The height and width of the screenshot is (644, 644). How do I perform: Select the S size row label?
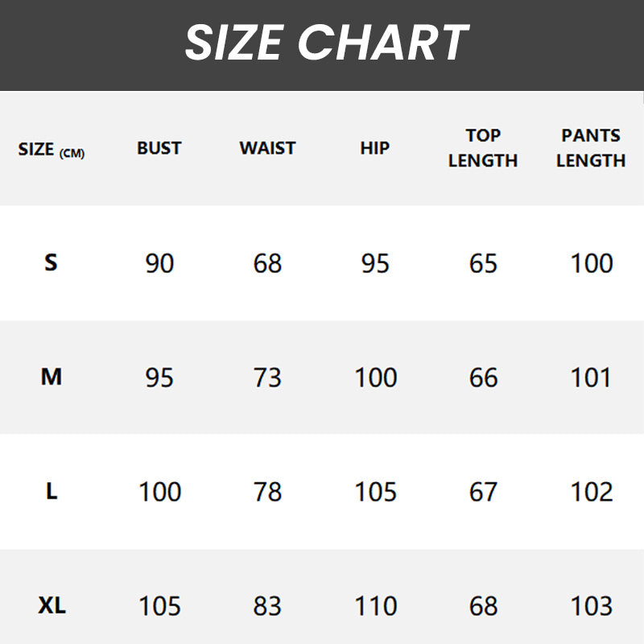pos(51,262)
